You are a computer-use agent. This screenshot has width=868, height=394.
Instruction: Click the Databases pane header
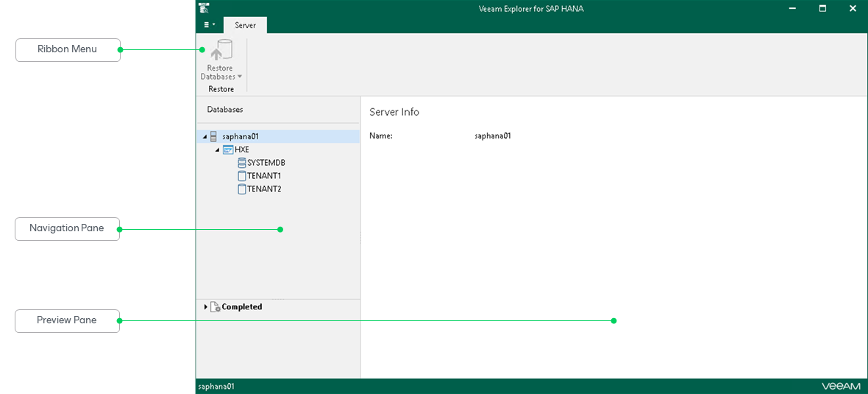tap(225, 110)
